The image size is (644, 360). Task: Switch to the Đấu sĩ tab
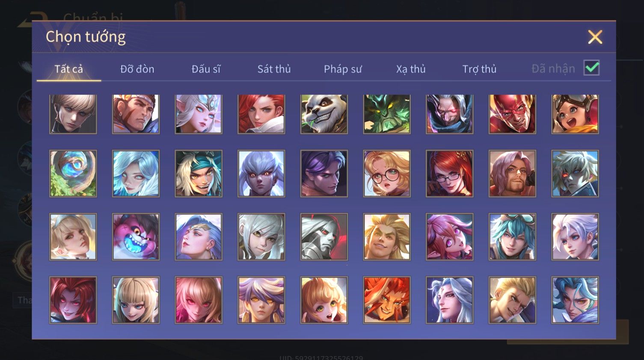(x=206, y=69)
